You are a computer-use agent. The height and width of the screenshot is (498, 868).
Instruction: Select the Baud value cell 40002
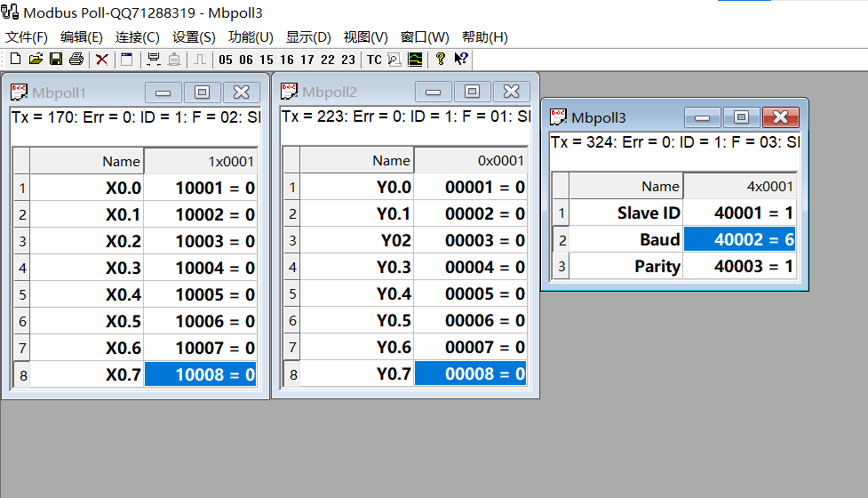739,240
